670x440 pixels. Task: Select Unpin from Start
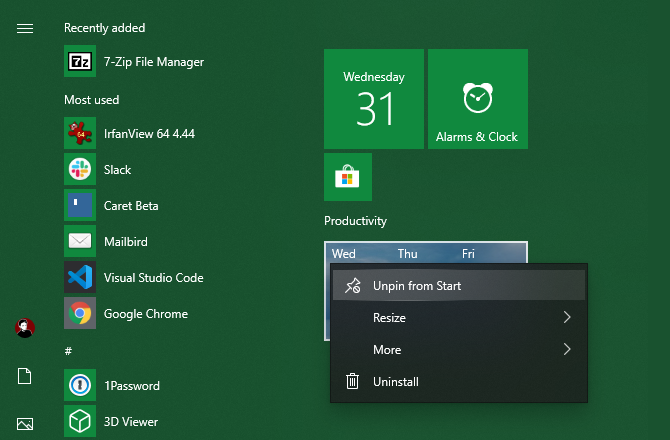coord(458,286)
